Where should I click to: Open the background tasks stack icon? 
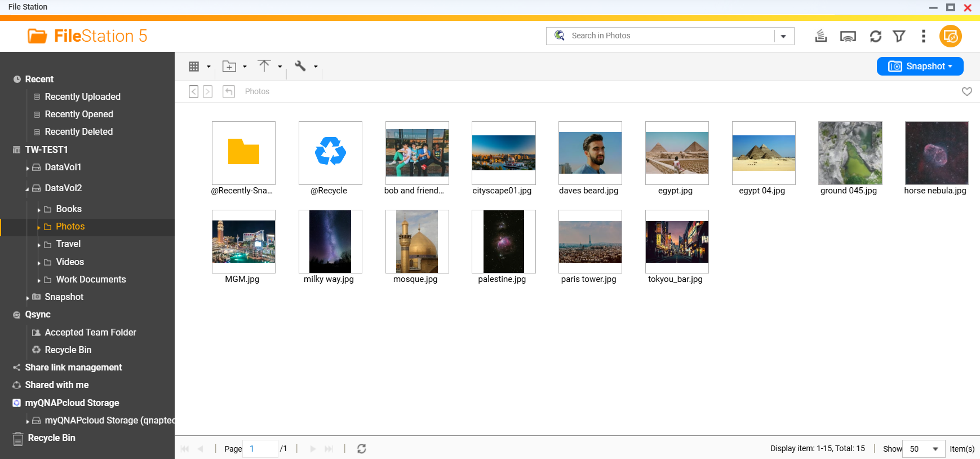[821, 36]
